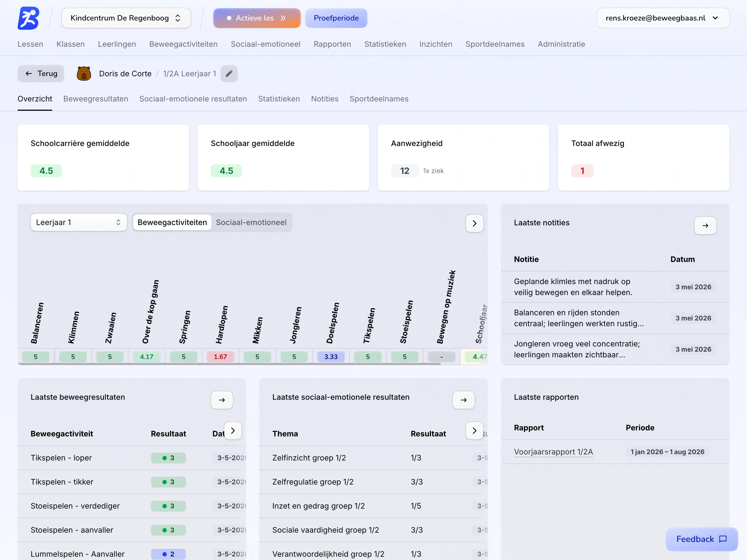This screenshot has height=560, width=747.
Task: Open the Voorjaarsrapport 1/2A link
Action: pos(553,452)
